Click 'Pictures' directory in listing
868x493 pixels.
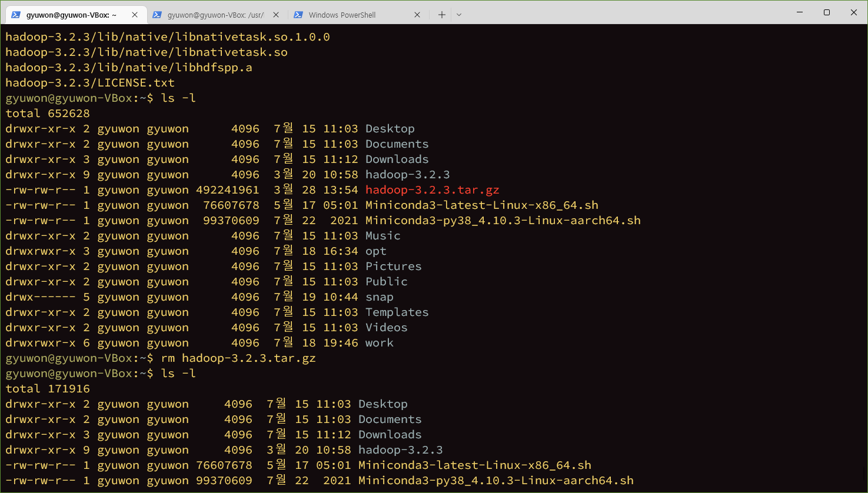[x=394, y=267]
